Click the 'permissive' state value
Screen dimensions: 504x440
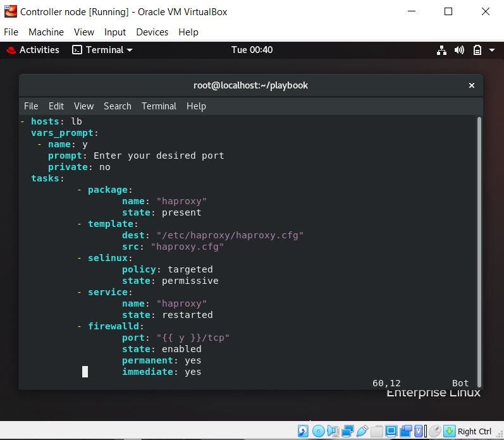tap(190, 281)
